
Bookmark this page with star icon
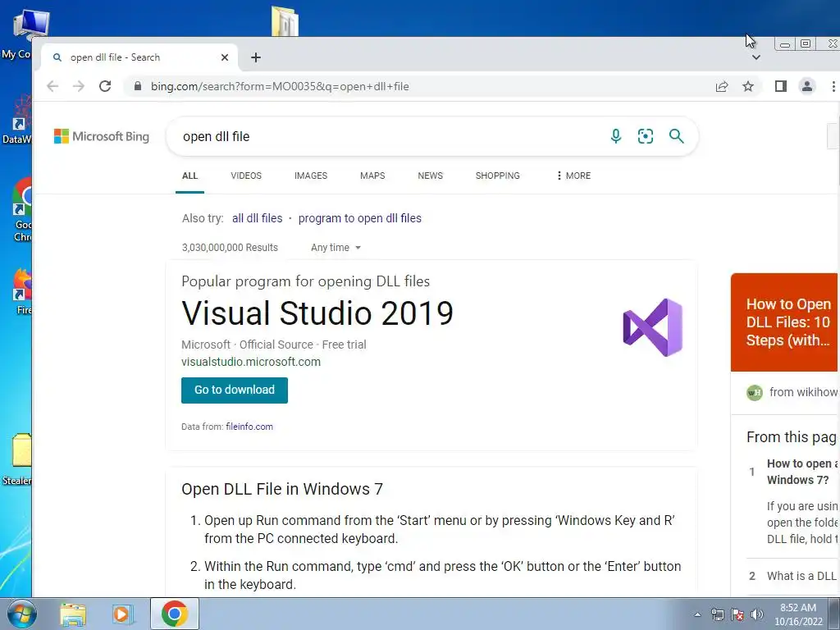click(748, 86)
